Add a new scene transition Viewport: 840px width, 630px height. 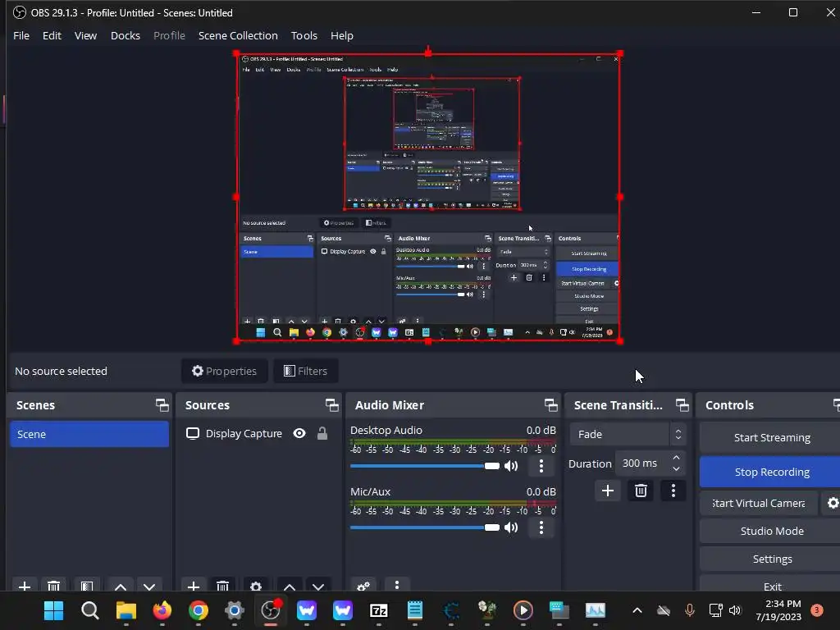tap(608, 491)
